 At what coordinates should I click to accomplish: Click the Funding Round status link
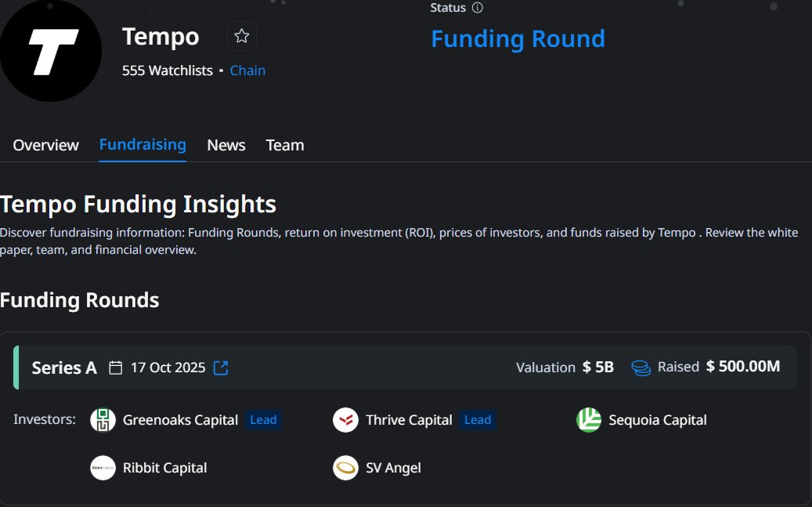coord(518,39)
